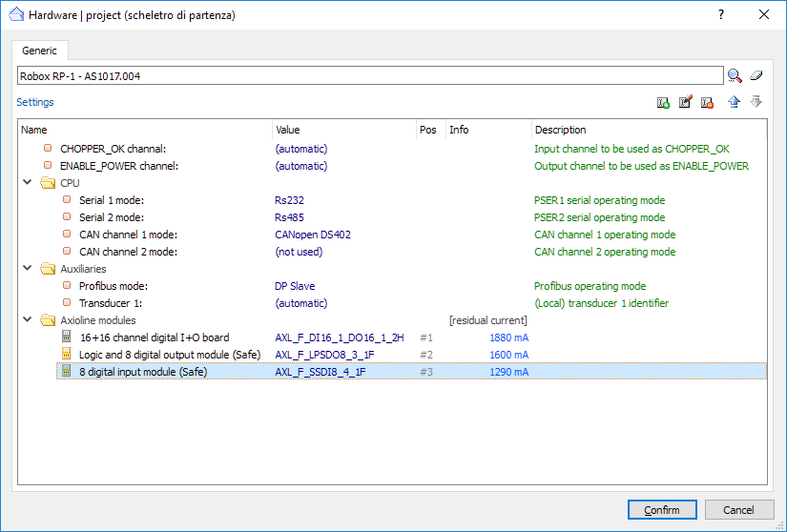Click the 'PSER1 serial operating mode' description

click(599, 200)
